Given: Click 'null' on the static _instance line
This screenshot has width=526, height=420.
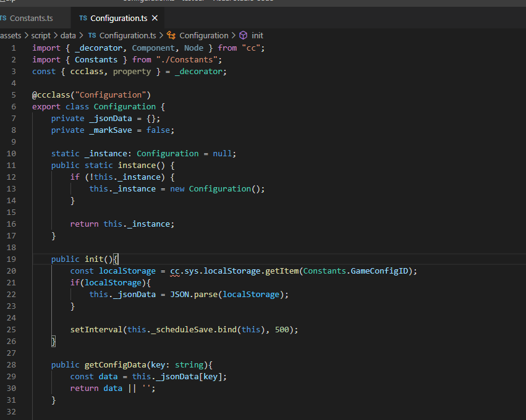Looking at the screenshot, I should pyautogui.click(x=222, y=154).
